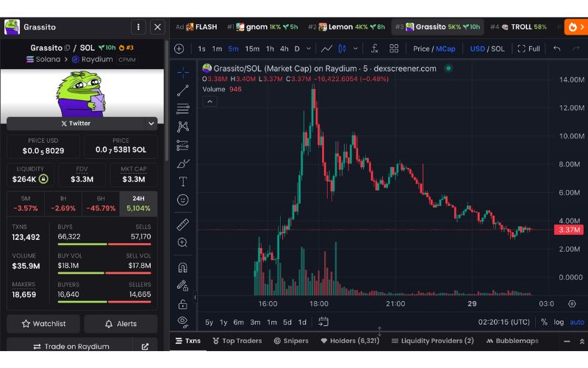Toggle magnet mode on chart
588x368 pixels.
pos(182,267)
